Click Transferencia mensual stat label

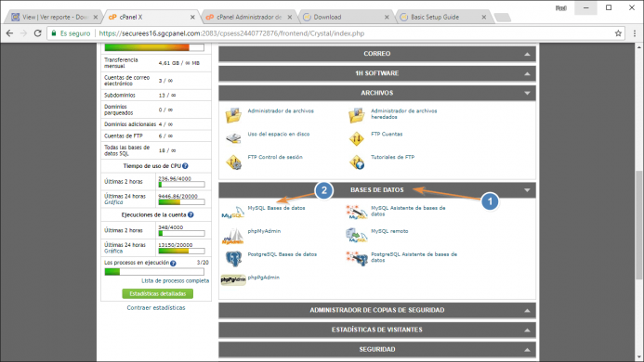(x=121, y=63)
